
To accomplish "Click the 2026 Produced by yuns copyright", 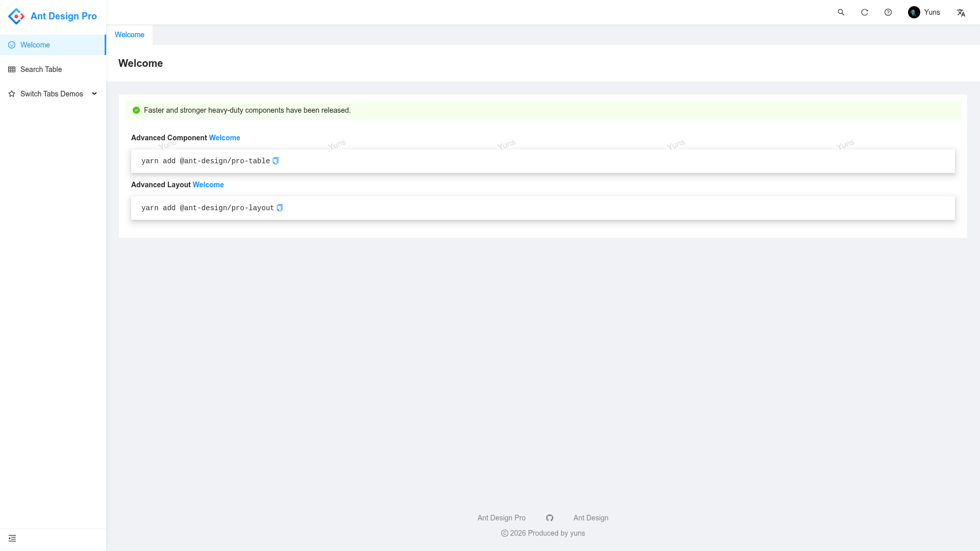I will coord(543,533).
